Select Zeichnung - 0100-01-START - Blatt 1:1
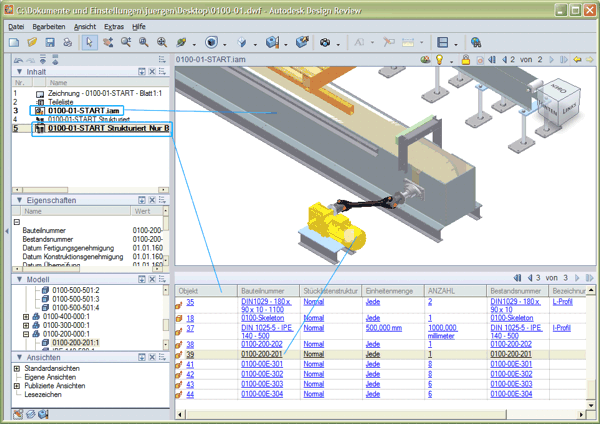Image resolution: width=600 pixels, height=424 pixels. tap(105, 93)
